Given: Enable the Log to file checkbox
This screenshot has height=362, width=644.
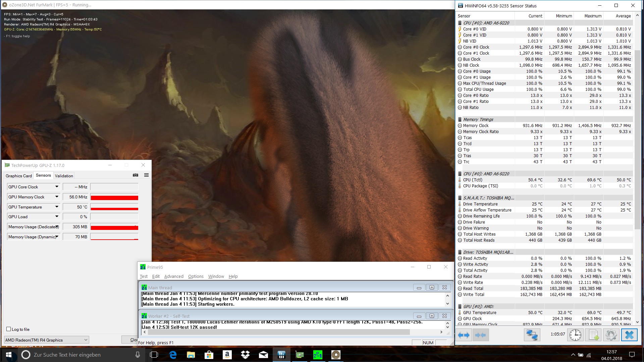Looking at the screenshot, I should click(9, 329).
